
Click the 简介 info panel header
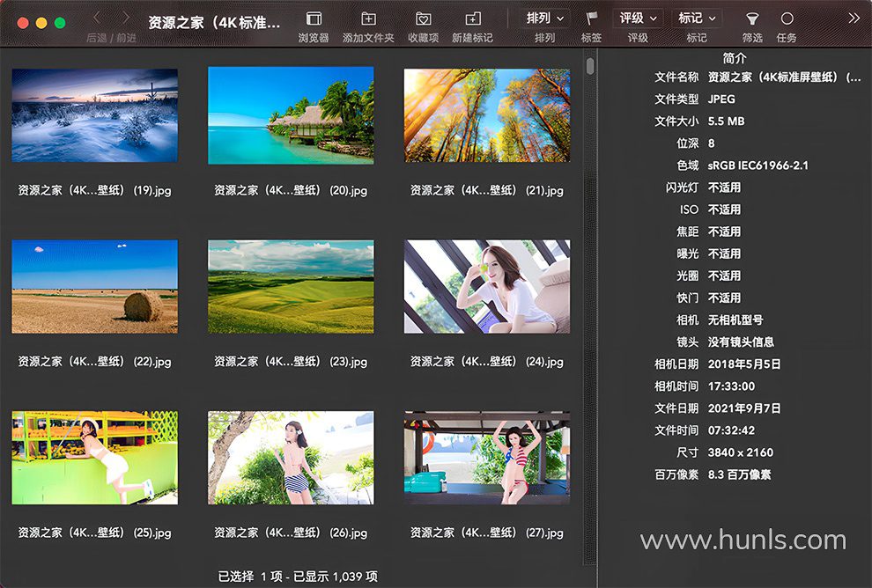735,57
